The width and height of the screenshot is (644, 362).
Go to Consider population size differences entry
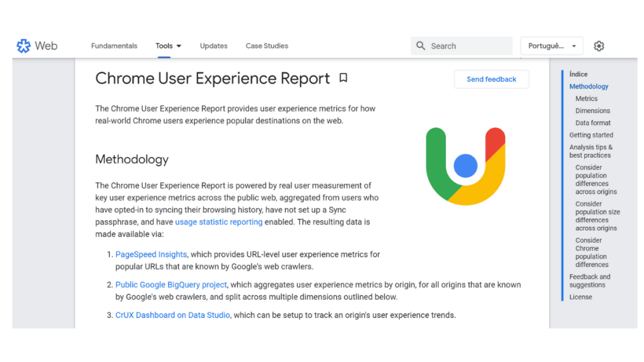click(597, 216)
